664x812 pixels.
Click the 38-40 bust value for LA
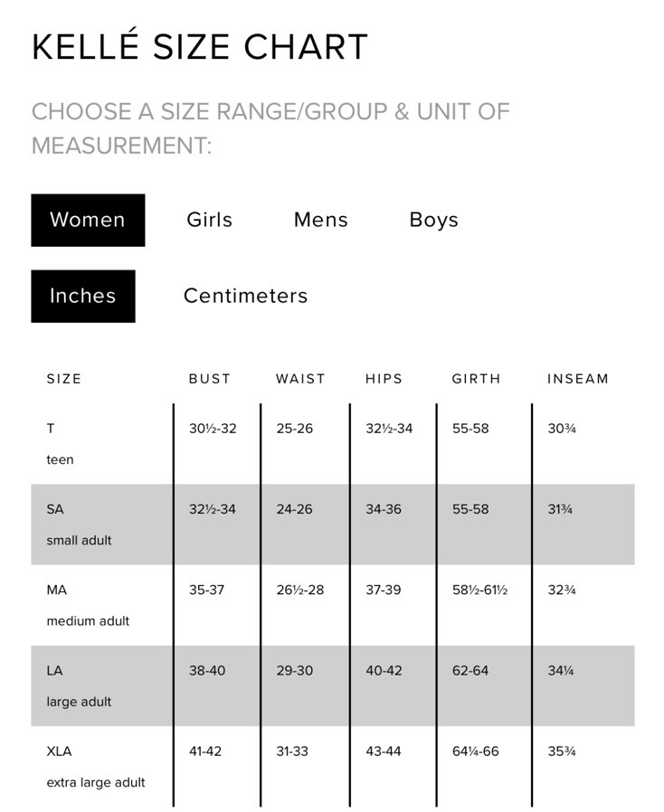point(207,671)
